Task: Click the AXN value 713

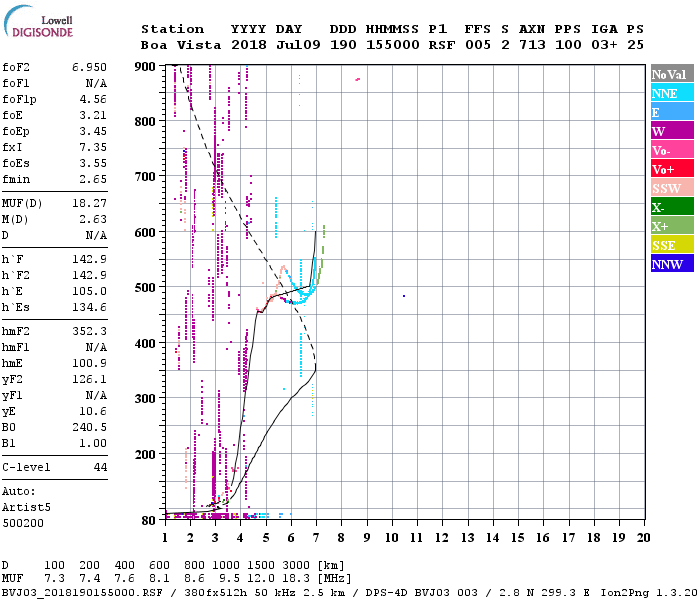Action: (x=532, y=45)
